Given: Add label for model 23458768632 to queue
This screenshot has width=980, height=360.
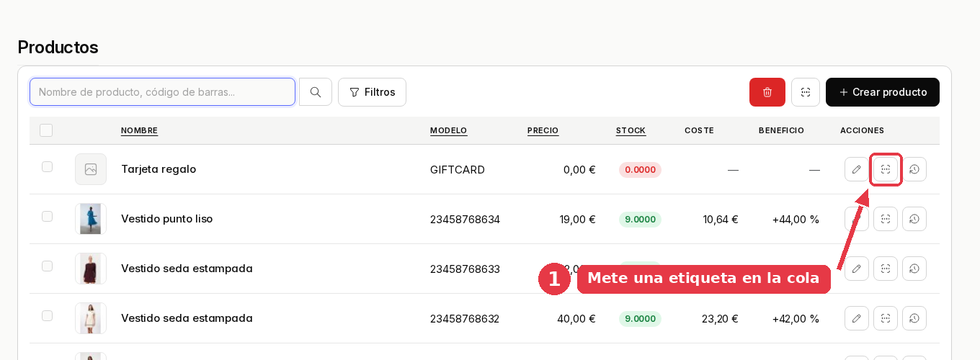Looking at the screenshot, I should (x=886, y=318).
